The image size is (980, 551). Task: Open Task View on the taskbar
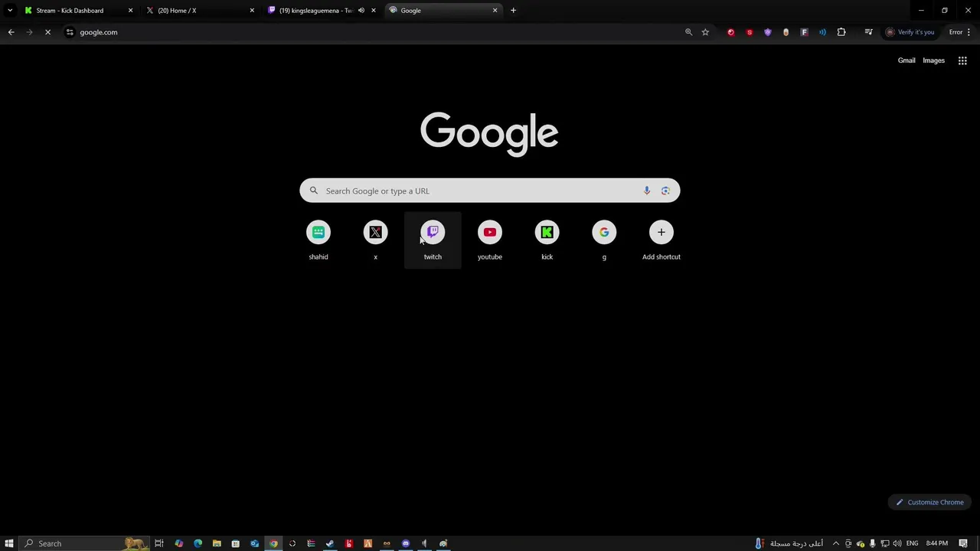159,543
